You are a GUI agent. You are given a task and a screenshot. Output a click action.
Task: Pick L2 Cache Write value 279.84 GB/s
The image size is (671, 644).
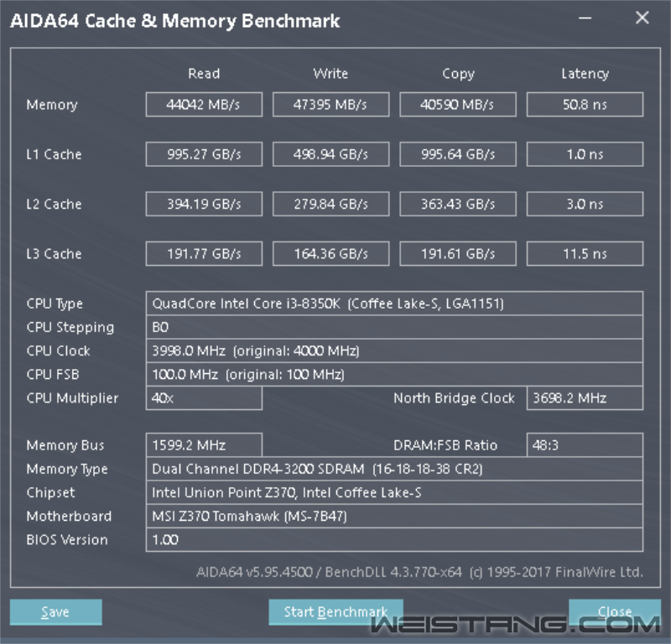click(330, 204)
